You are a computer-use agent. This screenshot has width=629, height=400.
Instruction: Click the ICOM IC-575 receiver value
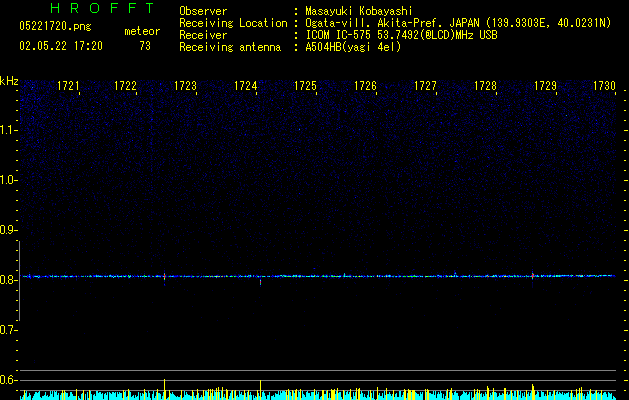401,35
